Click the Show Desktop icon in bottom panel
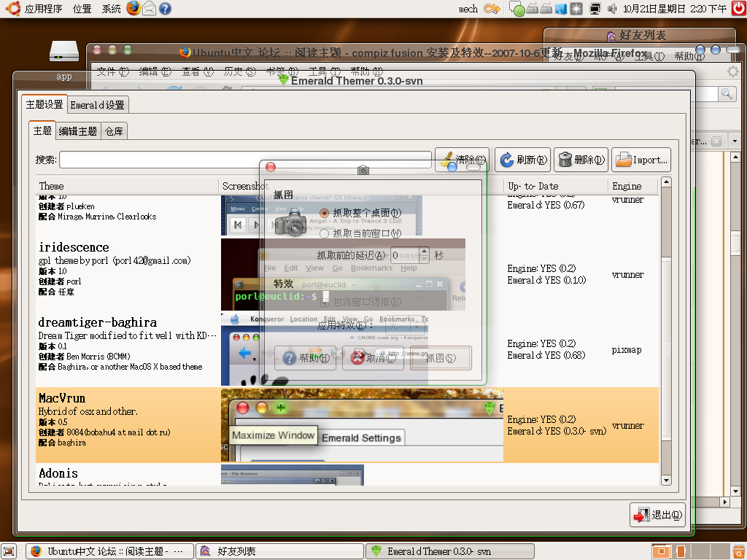Screen dimensions: 747x560 [x=9, y=551]
